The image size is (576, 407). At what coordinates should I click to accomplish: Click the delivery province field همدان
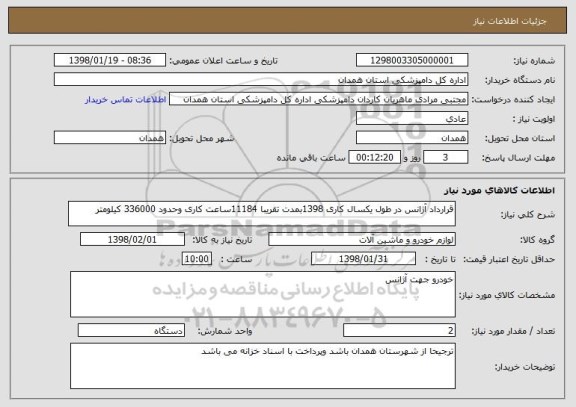(x=412, y=138)
